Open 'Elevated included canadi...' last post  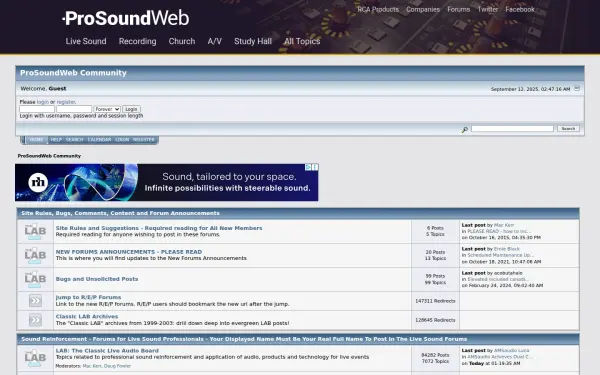(498, 279)
